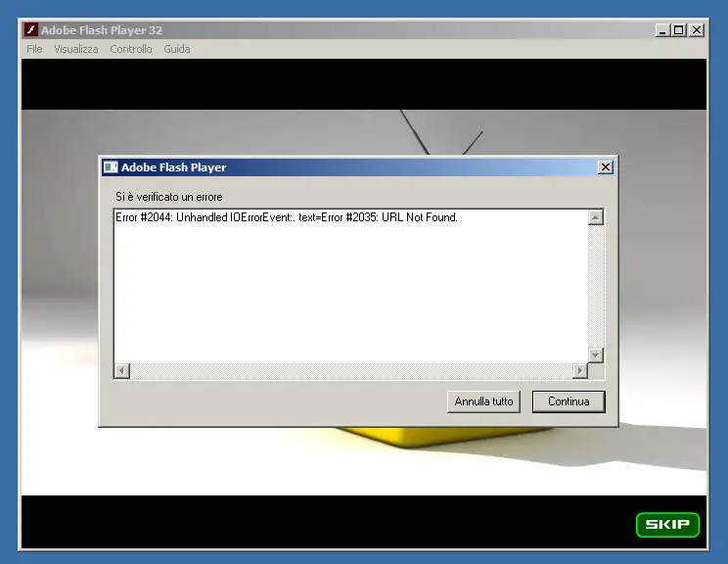Click the scroll right arrow in error box
The width and height of the screenshot is (728, 564).
pos(580,371)
